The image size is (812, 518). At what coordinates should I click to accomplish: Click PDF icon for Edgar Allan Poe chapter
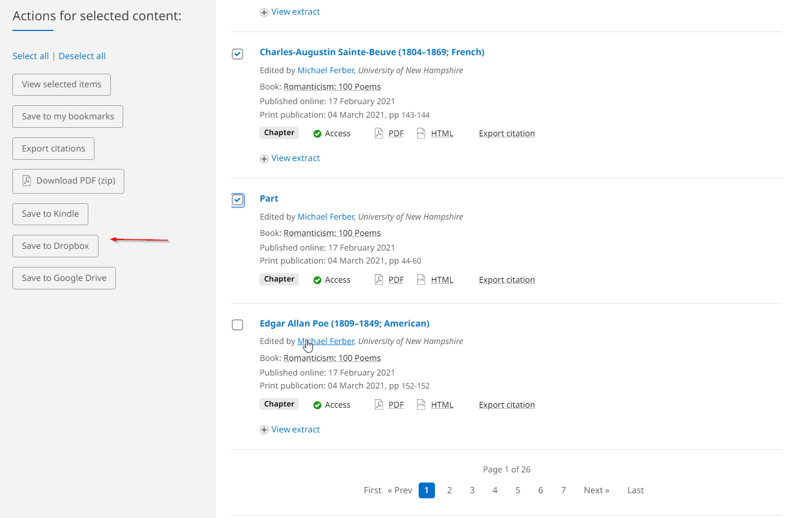coord(379,405)
